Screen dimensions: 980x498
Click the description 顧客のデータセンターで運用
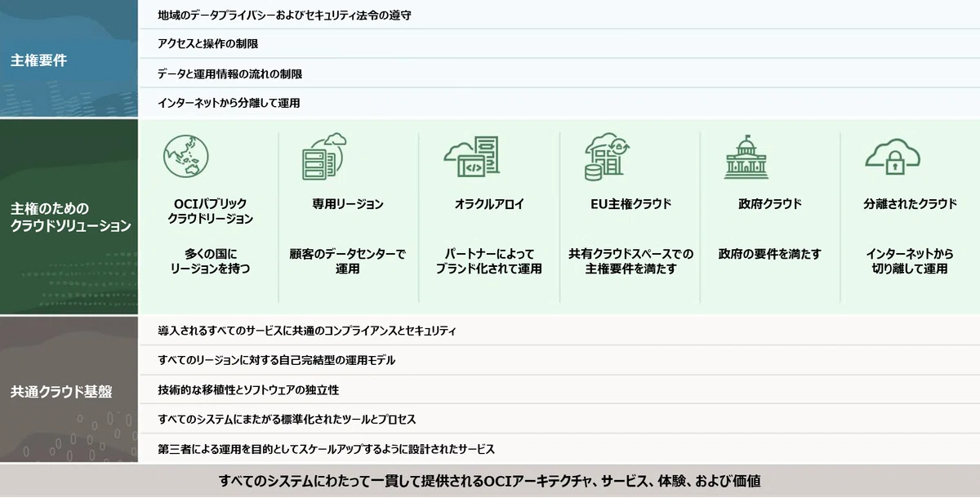[347, 261]
